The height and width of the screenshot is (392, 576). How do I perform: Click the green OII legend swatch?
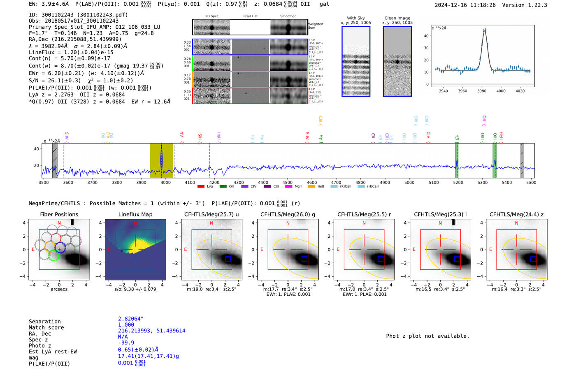click(223, 186)
